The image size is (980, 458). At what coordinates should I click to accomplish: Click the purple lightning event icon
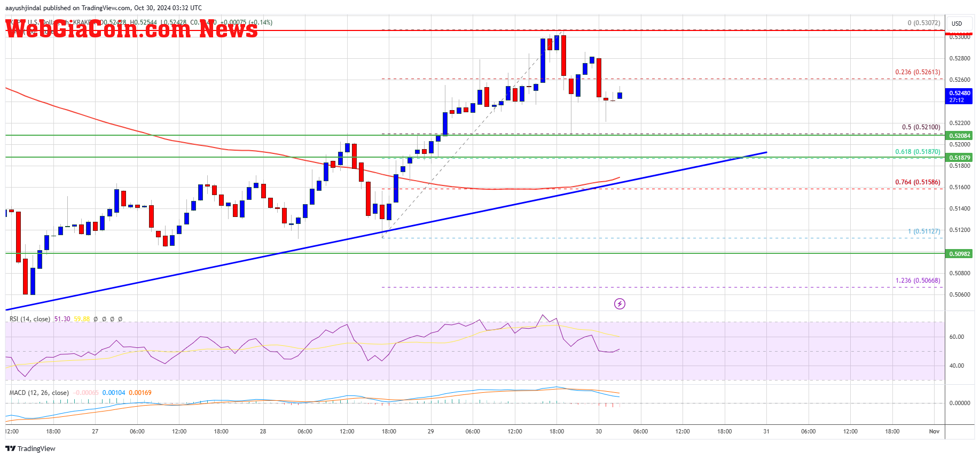point(620,304)
